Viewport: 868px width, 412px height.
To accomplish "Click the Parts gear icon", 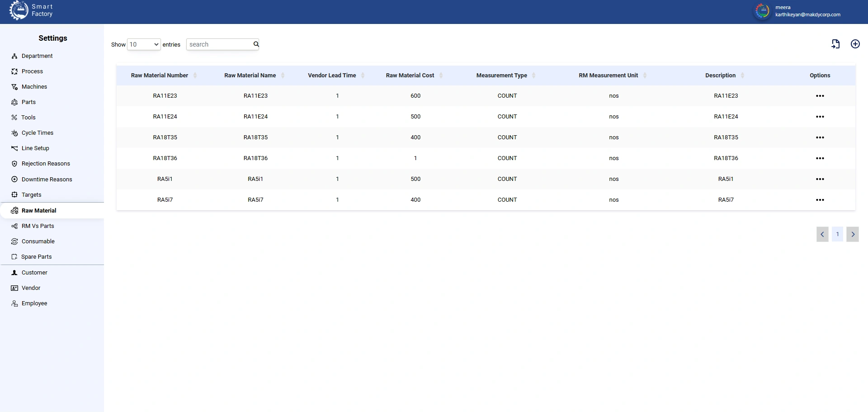I will point(14,102).
